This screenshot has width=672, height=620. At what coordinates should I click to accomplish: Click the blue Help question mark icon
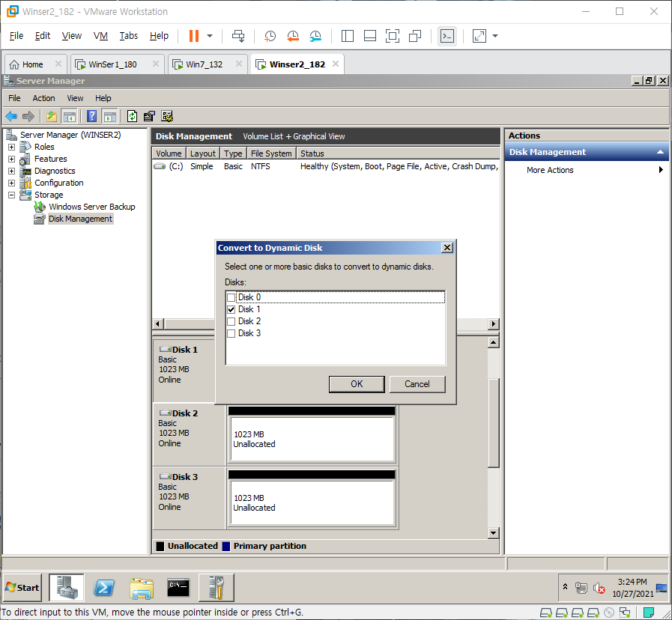click(x=91, y=116)
